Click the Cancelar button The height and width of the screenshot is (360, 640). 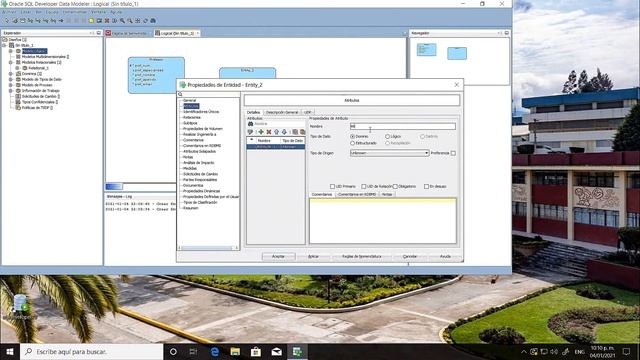coord(410,257)
